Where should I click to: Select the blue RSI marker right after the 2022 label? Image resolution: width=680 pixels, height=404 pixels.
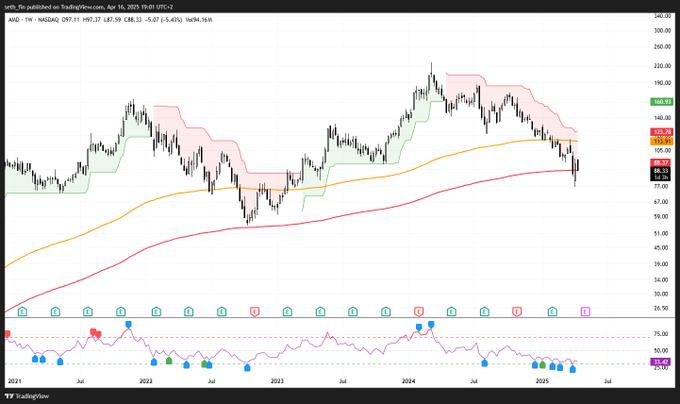click(x=154, y=362)
